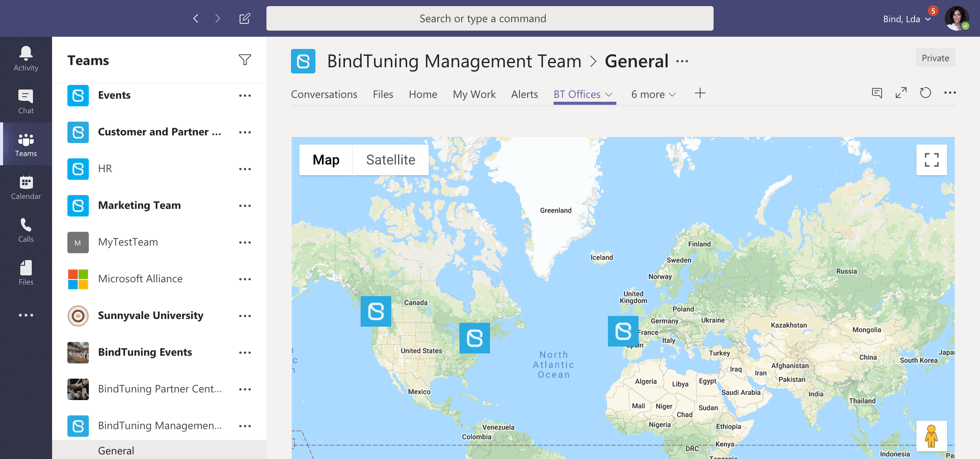
Task: Select the BT Offices tab
Action: (x=576, y=94)
